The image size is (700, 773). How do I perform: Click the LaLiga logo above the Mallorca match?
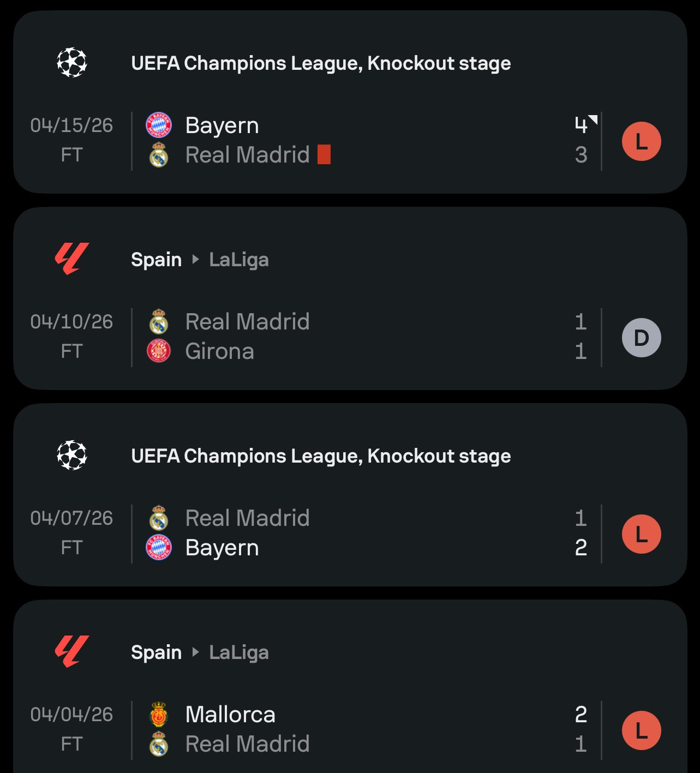pyautogui.click(x=72, y=652)
